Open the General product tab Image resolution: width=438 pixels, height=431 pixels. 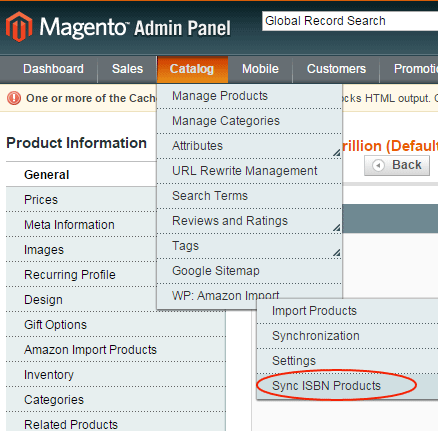pyautogui.click(x=81, y=175)
